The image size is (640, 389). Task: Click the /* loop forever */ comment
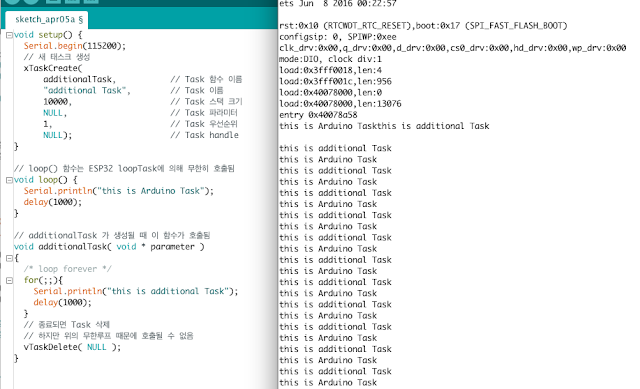click(x=67, y=269)
